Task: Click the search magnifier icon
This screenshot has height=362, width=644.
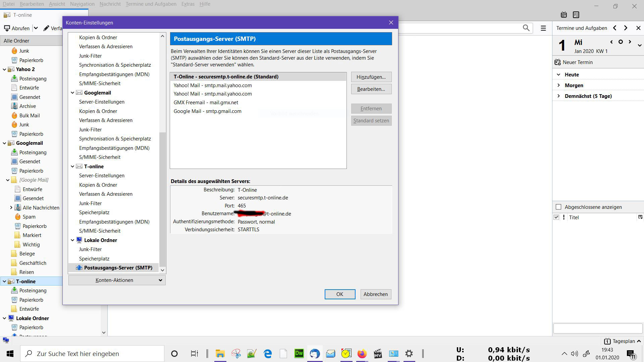Action: pyautogui.click(x=526, y=28)
